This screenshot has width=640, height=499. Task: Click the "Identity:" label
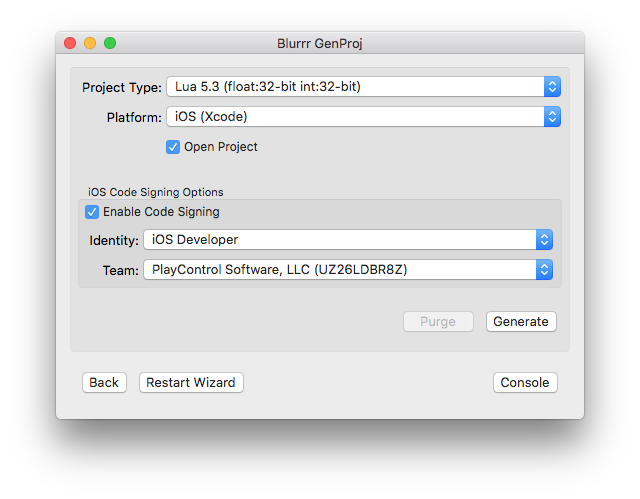[x=113, y=240]
